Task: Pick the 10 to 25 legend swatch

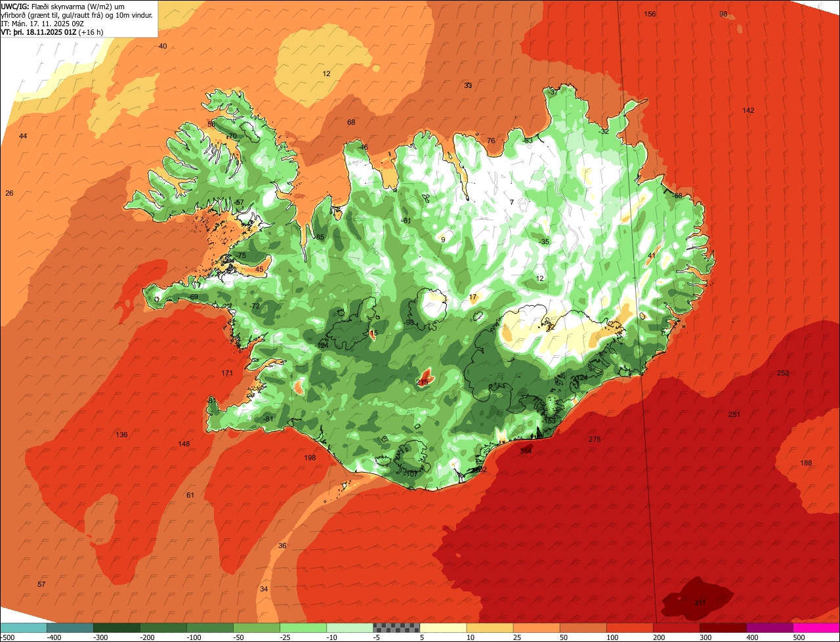Action: [x=490, y=628]
